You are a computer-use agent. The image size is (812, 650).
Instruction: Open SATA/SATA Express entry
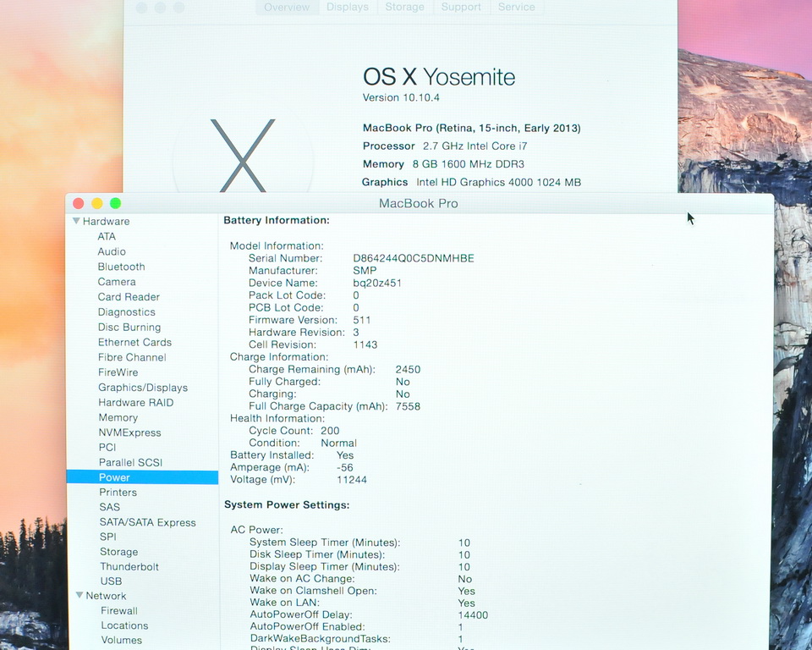[147, 522]
